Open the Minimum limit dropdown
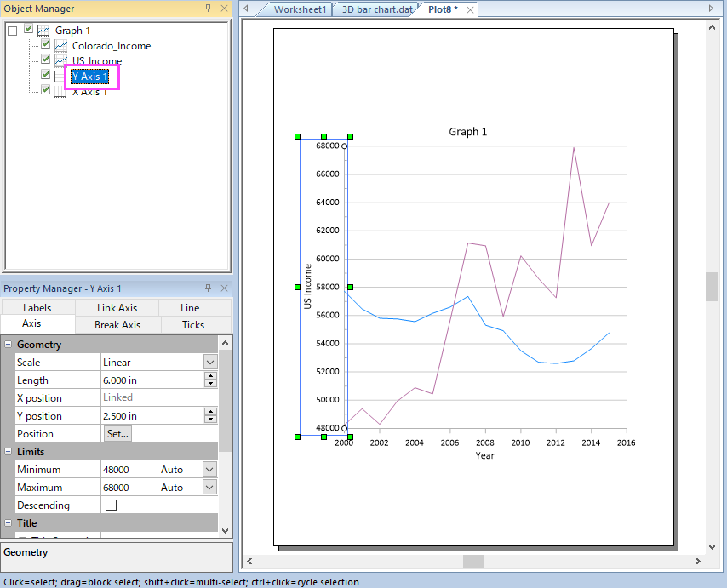Image resolution: width=727 pixels, height=588 pixels. [x=210, y=470]
